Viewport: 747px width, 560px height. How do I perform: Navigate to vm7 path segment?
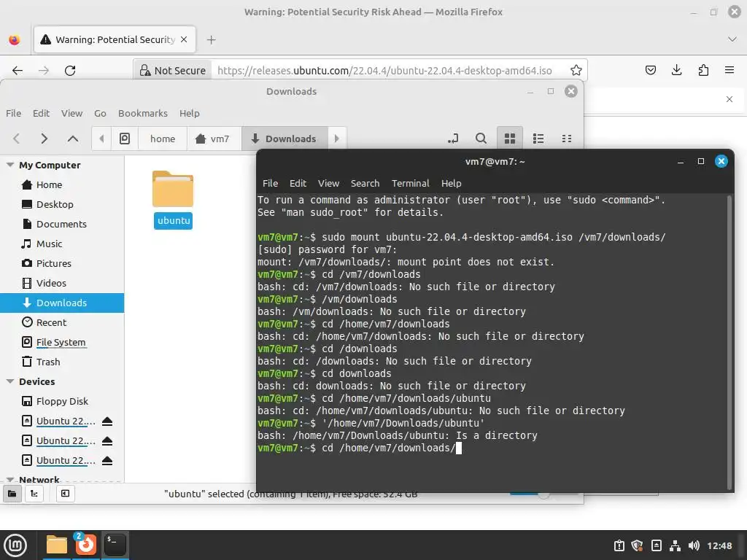[212, 139]
